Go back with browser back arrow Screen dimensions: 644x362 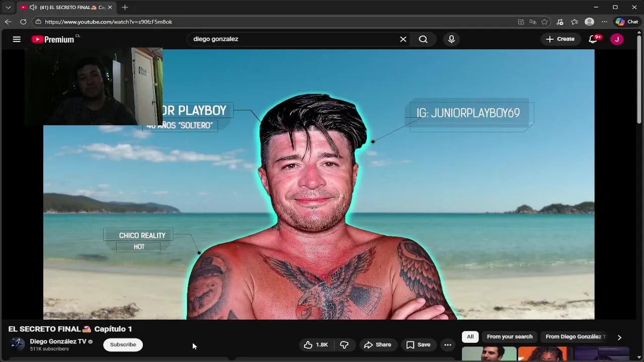pos(8,22)
